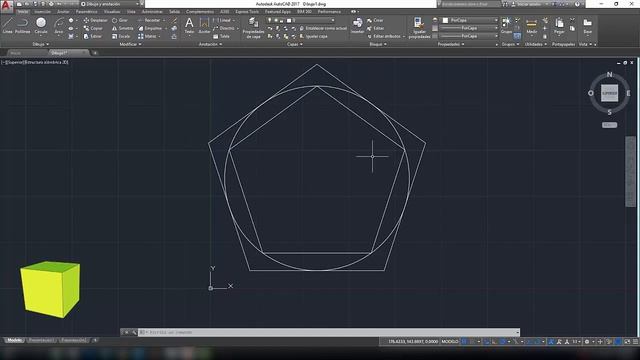Expand the Anotación panel
The image size is (640, 360).
point(210,44)
